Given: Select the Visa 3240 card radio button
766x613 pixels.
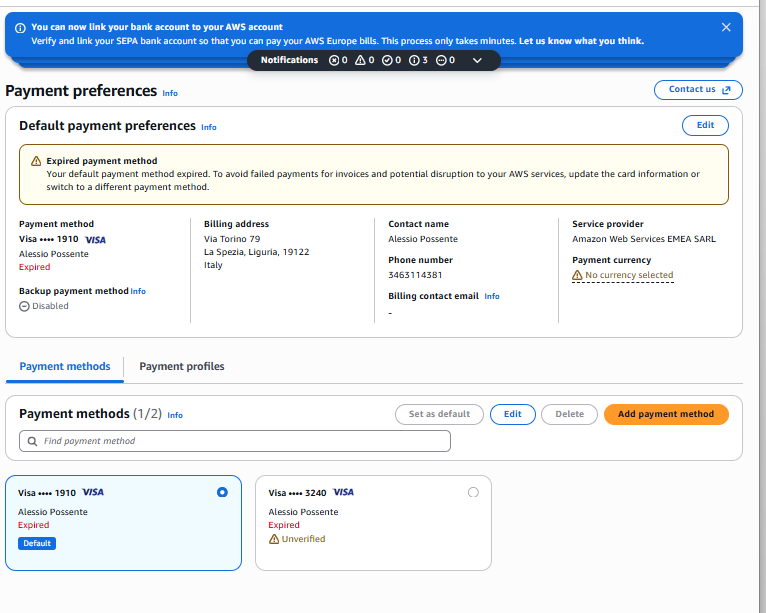Looking at the screenshot, I should [x=473, y=492].
